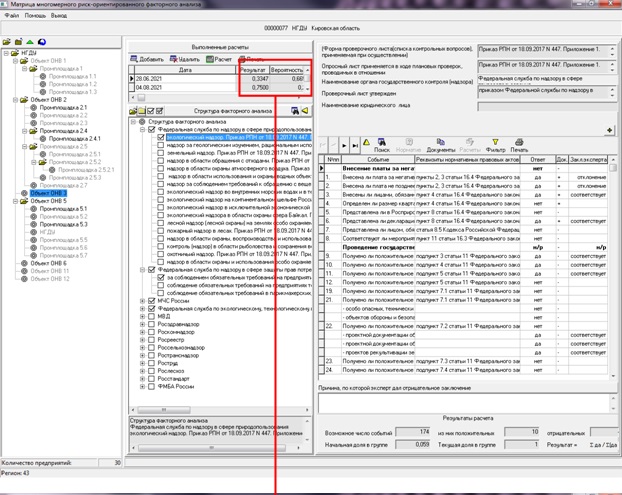
Task: Click the Добавить button in calculations toolbar
Action: pyautogui.click(x=147, y=59)
